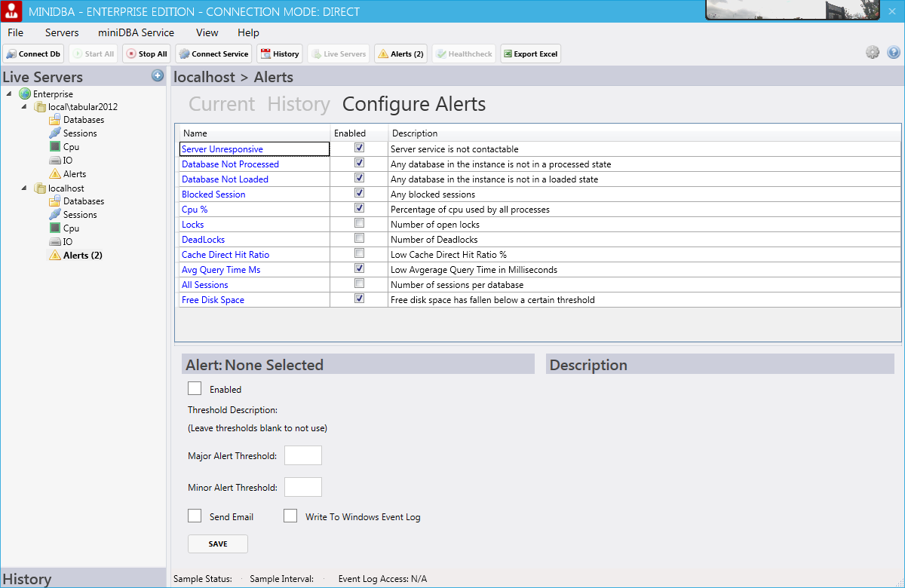
Task: Toggle the Cpu % enabled checkbox
Action: coord(360,209)
